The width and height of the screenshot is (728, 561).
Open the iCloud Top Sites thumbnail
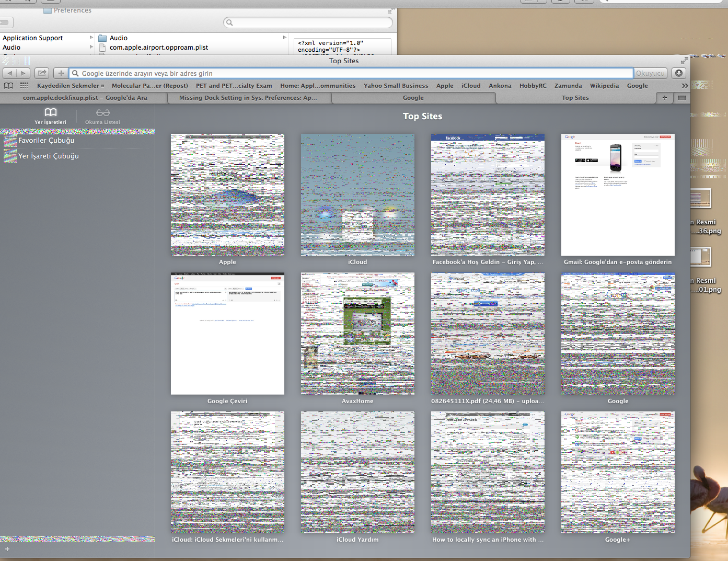(357, 195)
